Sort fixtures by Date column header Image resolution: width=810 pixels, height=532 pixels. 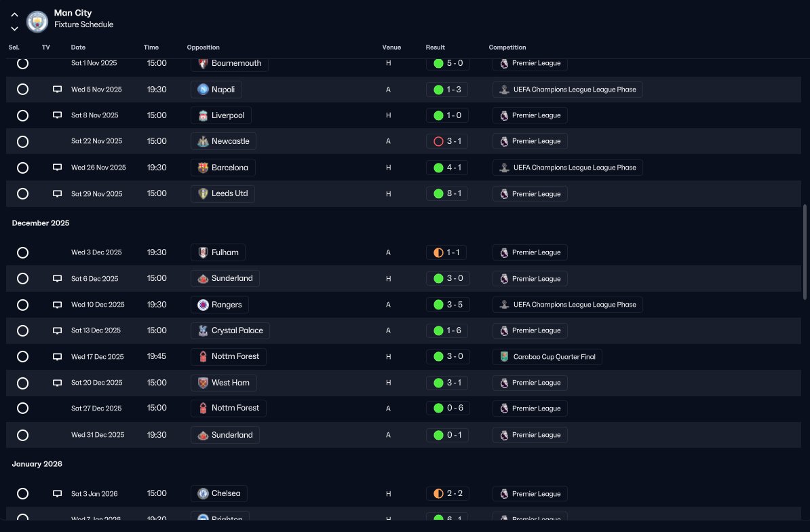click(78, 47)
